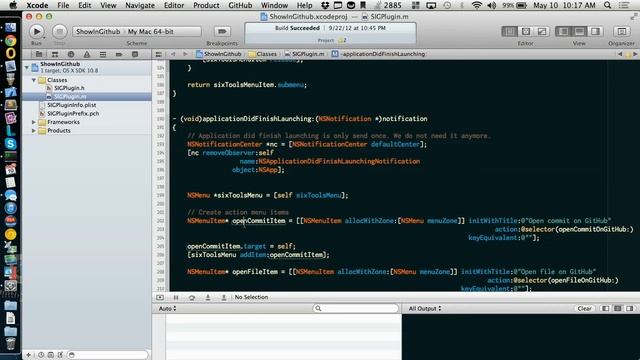The height and width of the screenshot is (360, 640).
Task: Pause program execution in debug bar
Action: [176, 297]
